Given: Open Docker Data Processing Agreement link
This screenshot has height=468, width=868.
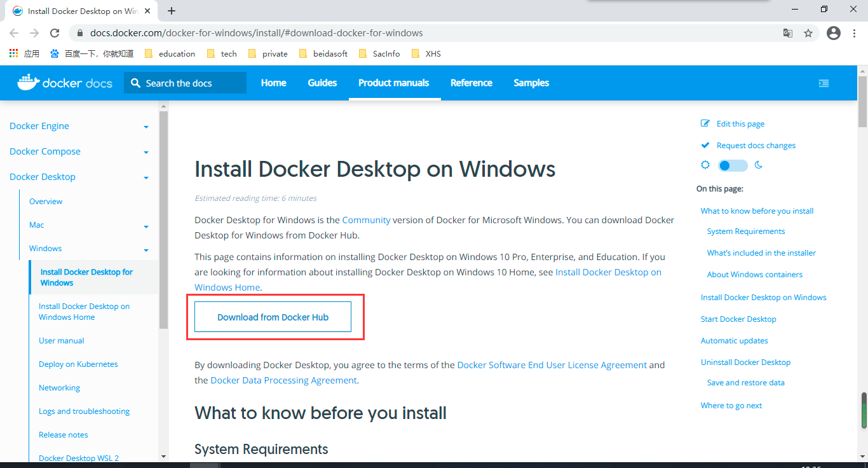Looking at the screenshot, I should pos(283,380).
